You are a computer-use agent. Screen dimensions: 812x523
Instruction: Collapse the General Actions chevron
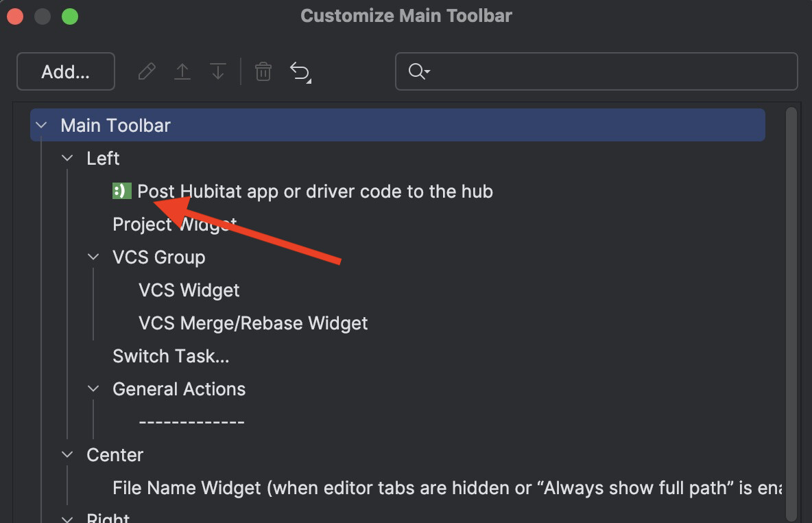pyautogui.click(x=93, y=388)
